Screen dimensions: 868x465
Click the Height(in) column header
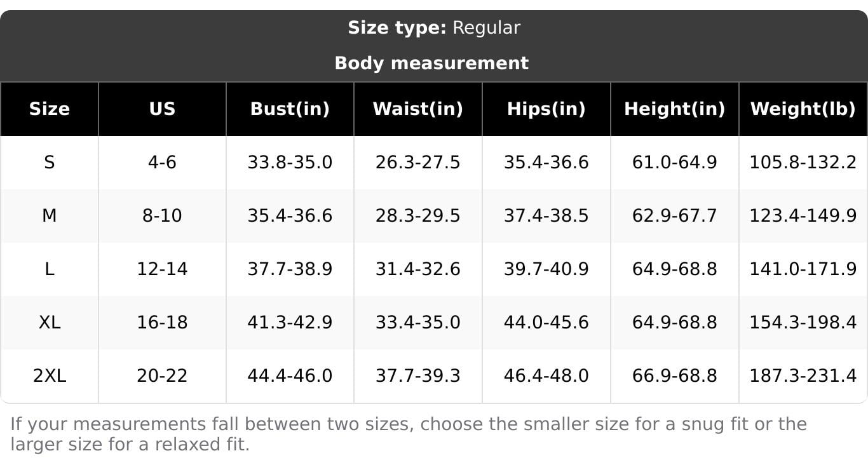[x=674, y=109]
